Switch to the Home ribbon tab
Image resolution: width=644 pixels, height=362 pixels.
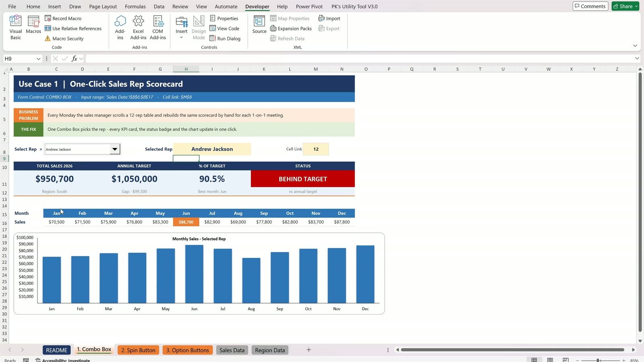(33, 6)
